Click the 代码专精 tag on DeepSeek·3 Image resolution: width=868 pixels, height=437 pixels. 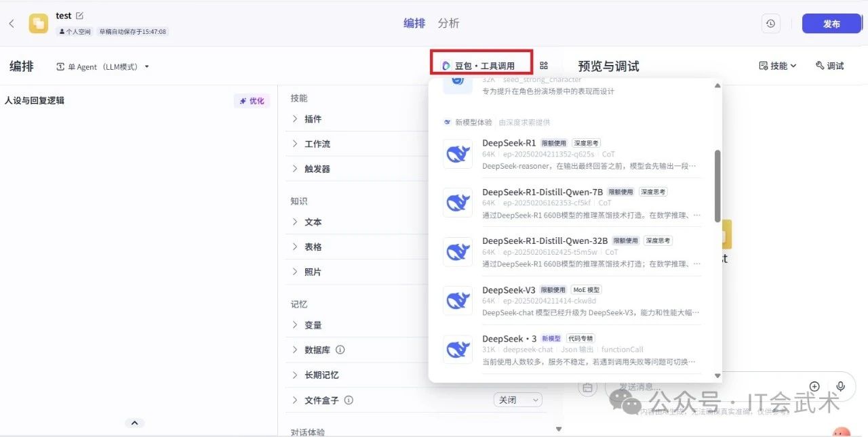coord(581,339)
